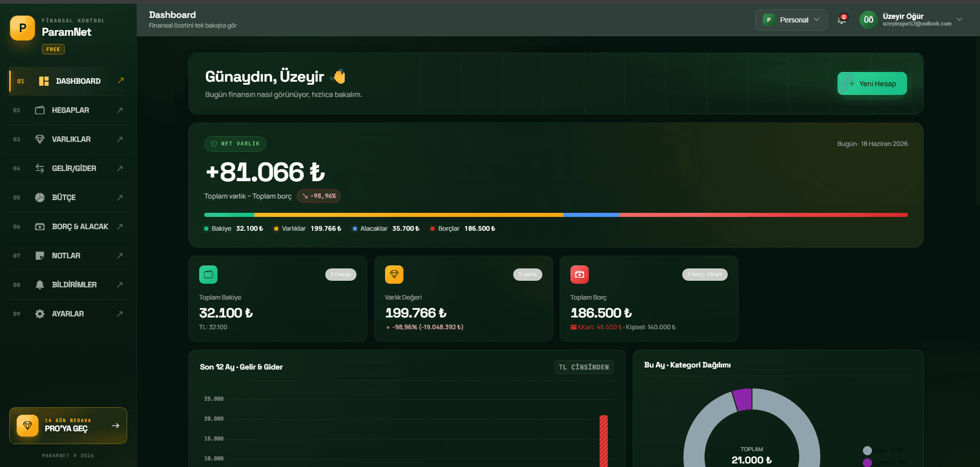
Task: Click the ÜÖ user avatar circle
Action: coord(869,20)
